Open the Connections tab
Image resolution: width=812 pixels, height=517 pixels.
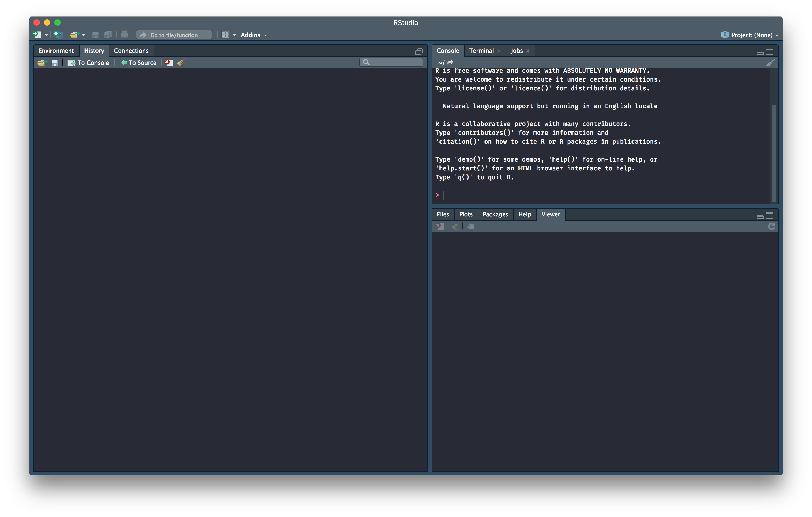click(131, 50)
